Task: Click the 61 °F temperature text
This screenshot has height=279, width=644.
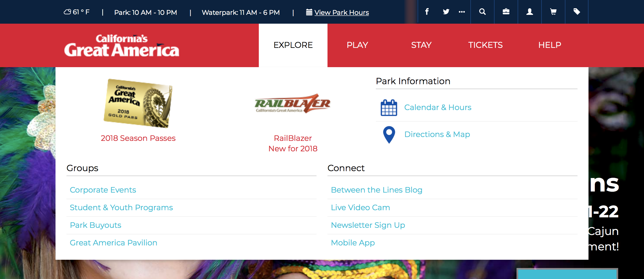Action: point(81,12)
